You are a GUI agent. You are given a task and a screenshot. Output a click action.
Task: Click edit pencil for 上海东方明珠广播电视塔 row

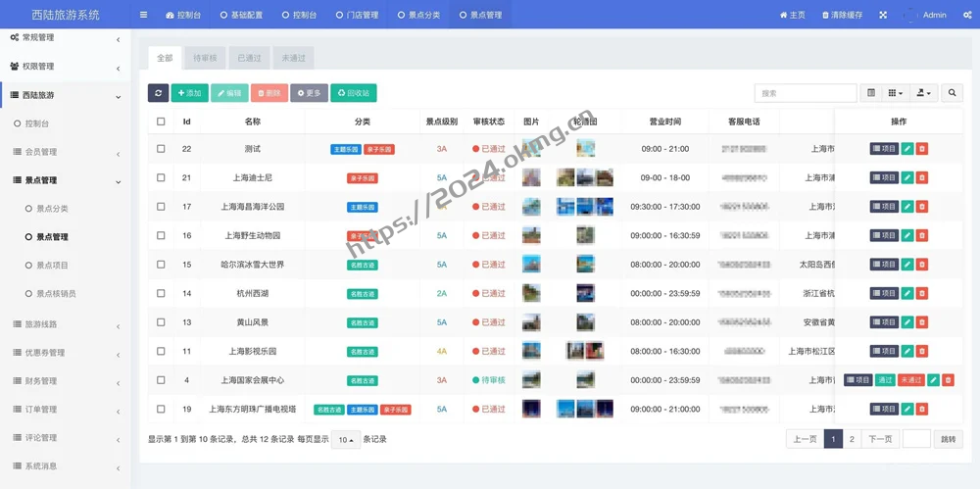(x=907, y=409)
